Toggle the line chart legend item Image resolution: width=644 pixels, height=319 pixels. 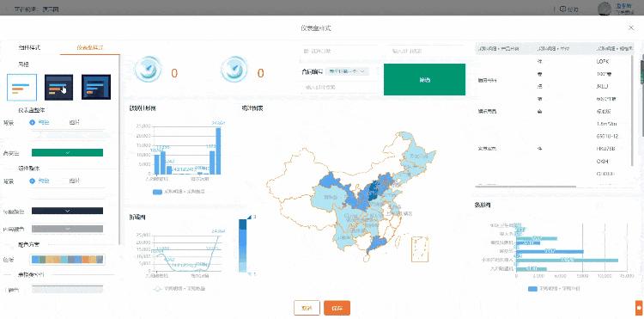coord(180,289)
